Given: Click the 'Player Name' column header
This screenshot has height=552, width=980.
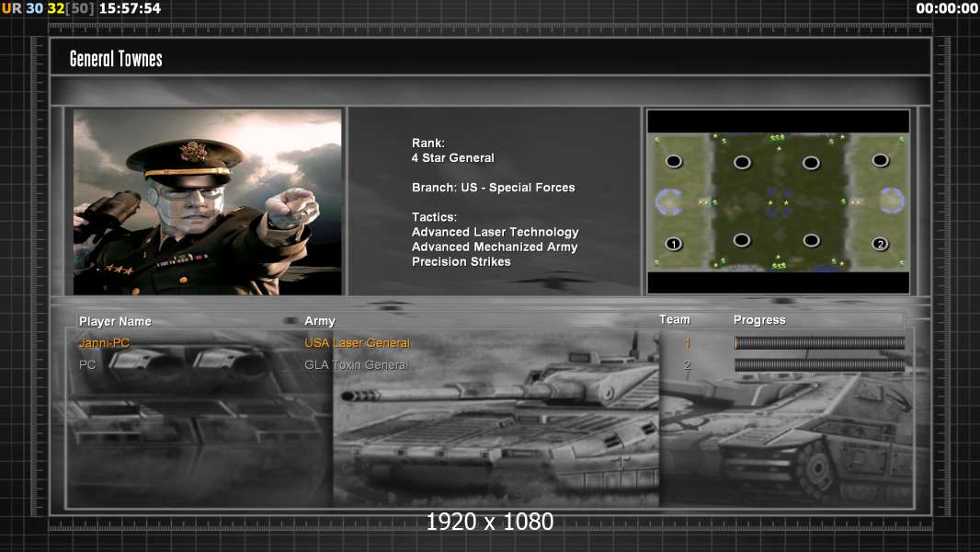Looking at the screenshot, I should click(115, 321).
